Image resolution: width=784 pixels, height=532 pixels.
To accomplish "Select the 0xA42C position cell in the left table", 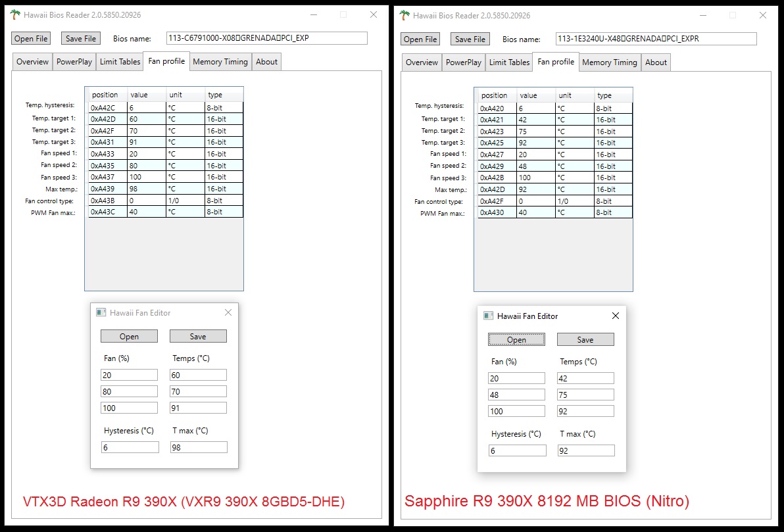I will coord(108,107).
